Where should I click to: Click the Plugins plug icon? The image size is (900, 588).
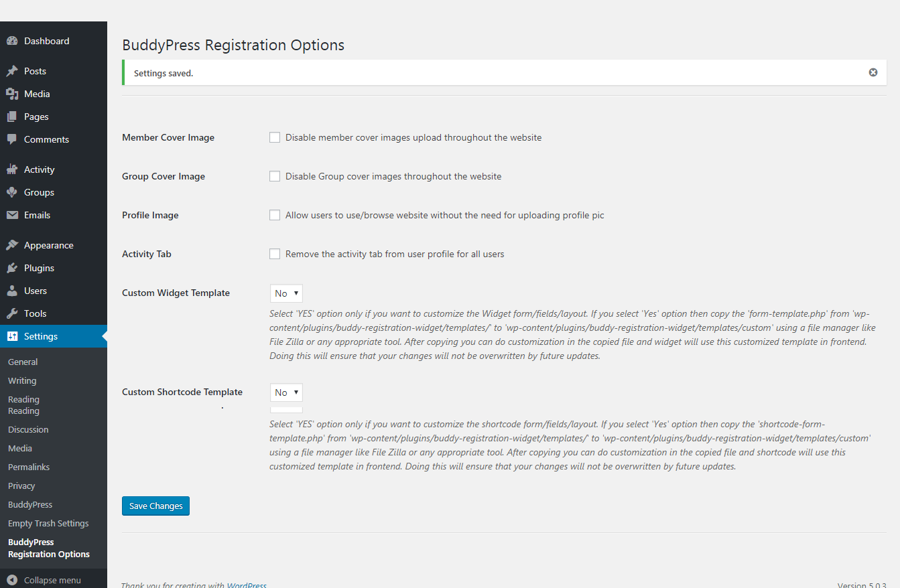(12, 268)
